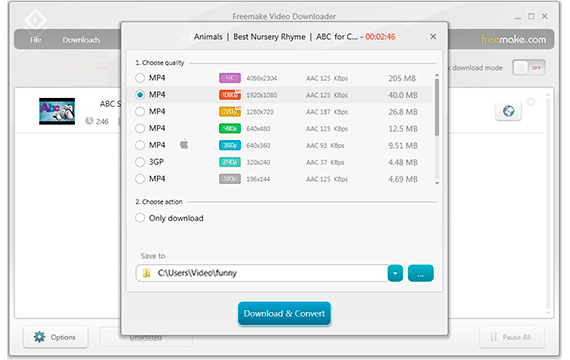
Task: Select the 360p MP4 Apple-compatible option
Action: click(140, 145)
